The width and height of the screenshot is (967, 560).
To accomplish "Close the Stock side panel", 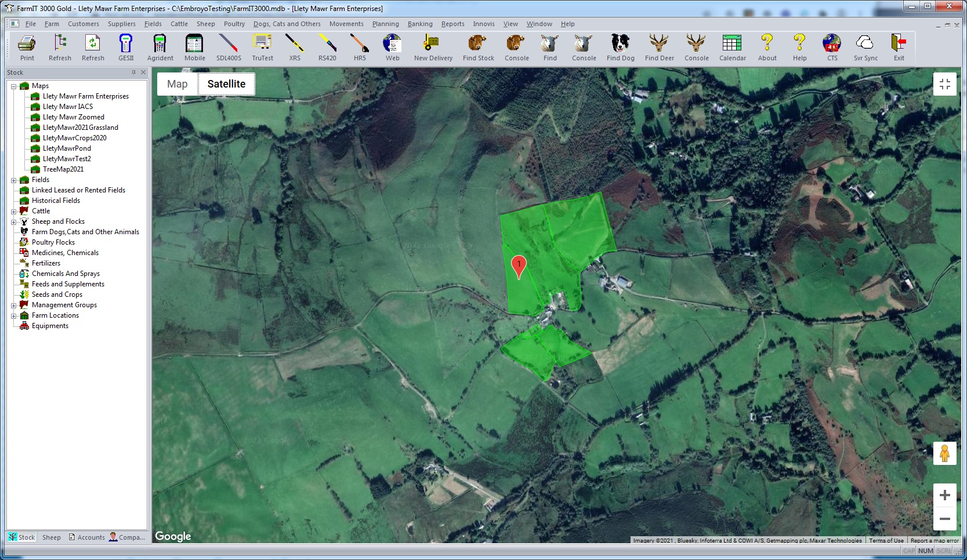I will tap(143, 72).
